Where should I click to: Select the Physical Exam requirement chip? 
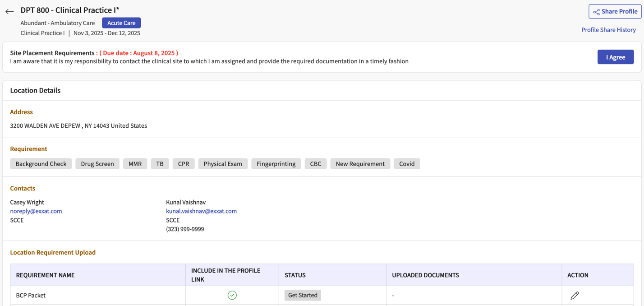click(222, 163)
